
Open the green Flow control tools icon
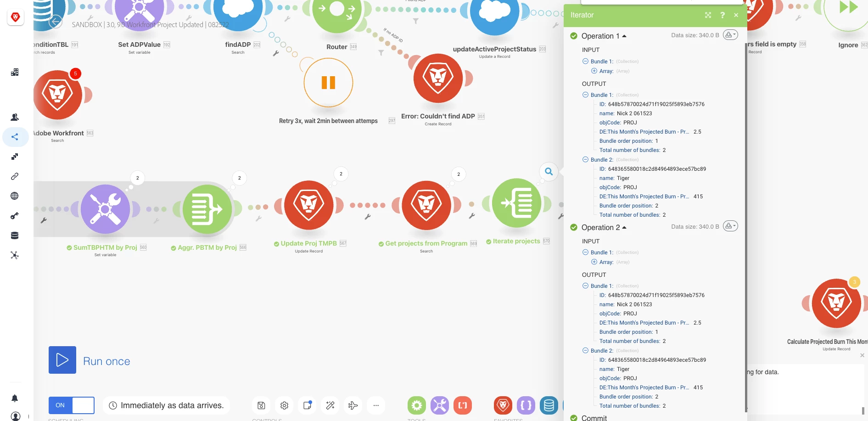coord(417,405)
